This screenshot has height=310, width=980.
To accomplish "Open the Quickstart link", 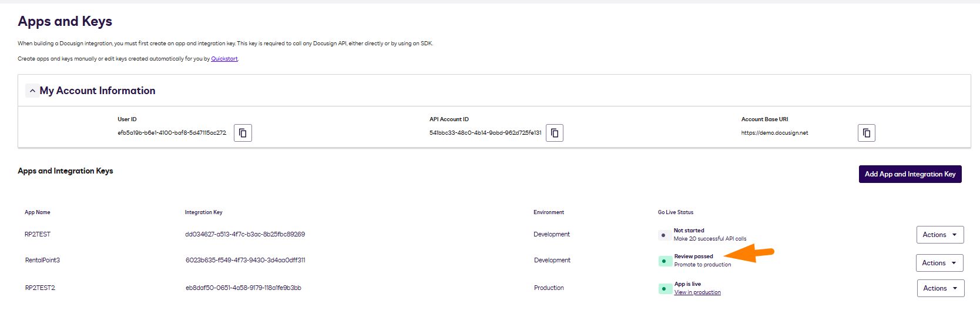I will tap(224, 59).
